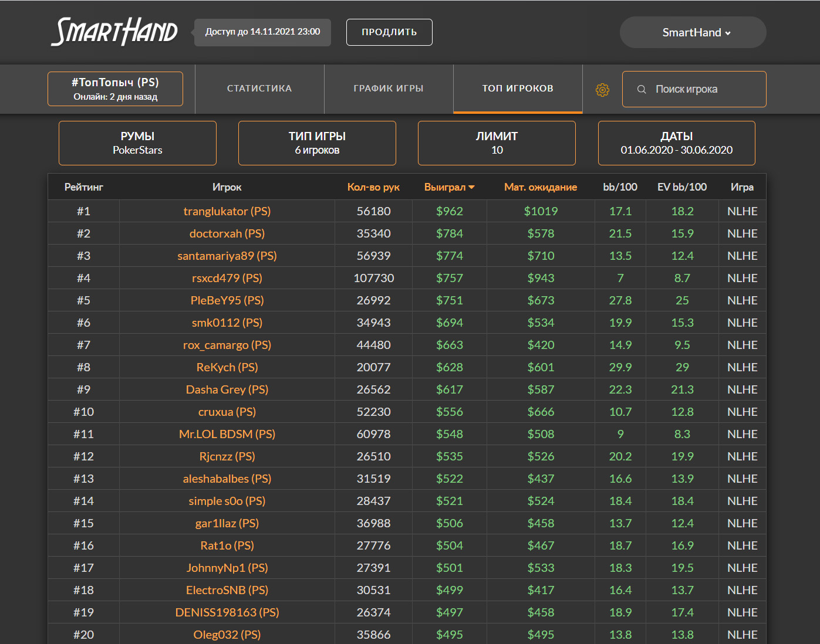
Task: Open the РУМЫ PokerStars filter
Action: 137,143
